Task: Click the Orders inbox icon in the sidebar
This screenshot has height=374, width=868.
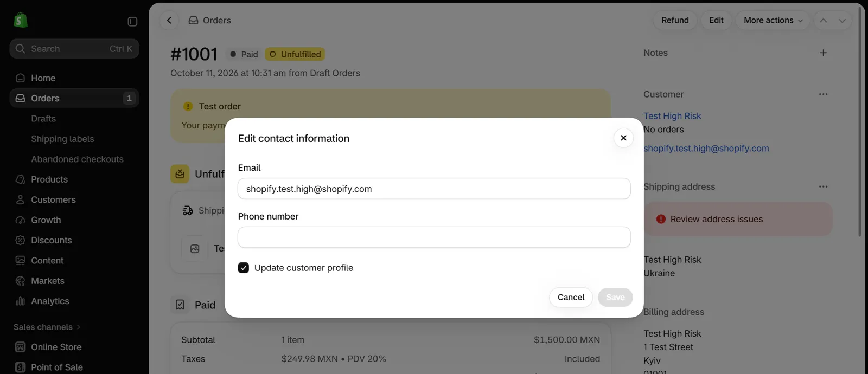Action: coord(21,98)
